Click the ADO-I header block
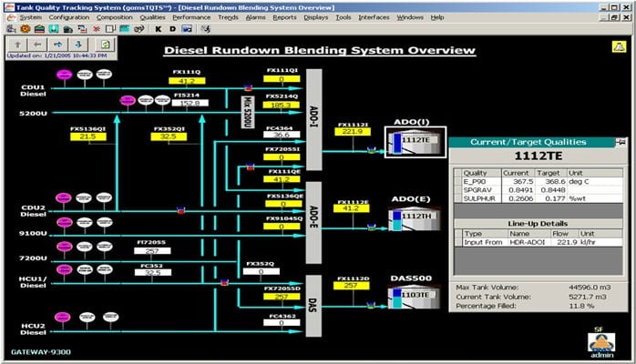Screen dimensions: 636x364 click(314, 119)
